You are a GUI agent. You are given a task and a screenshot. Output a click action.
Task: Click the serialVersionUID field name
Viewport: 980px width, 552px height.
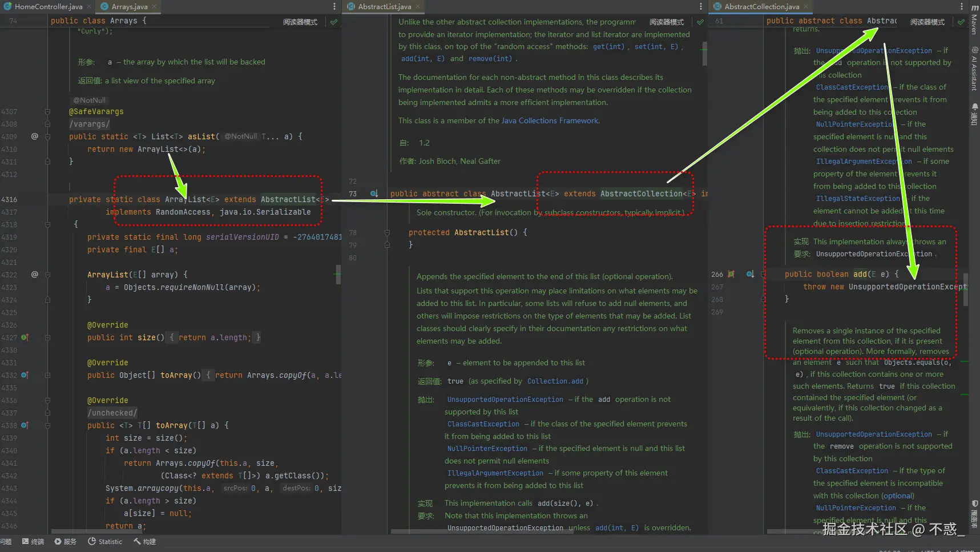pos(243,237)
